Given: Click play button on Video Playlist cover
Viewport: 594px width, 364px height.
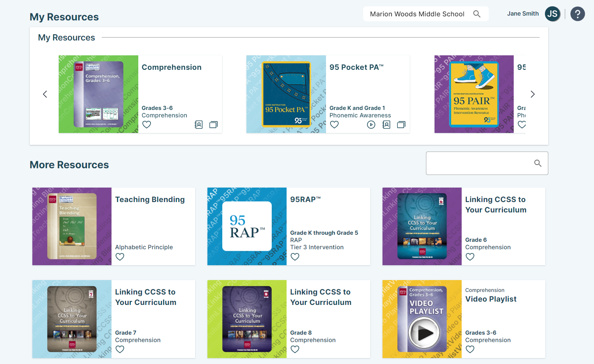Looking at the screenshot, I should (x=424, y=333).
